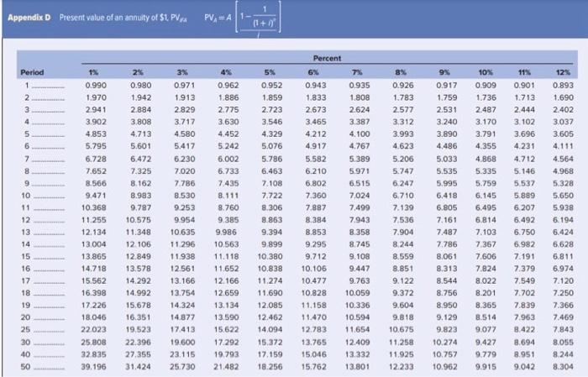
Task: Click the 1% column header
Action: [93, 72]
